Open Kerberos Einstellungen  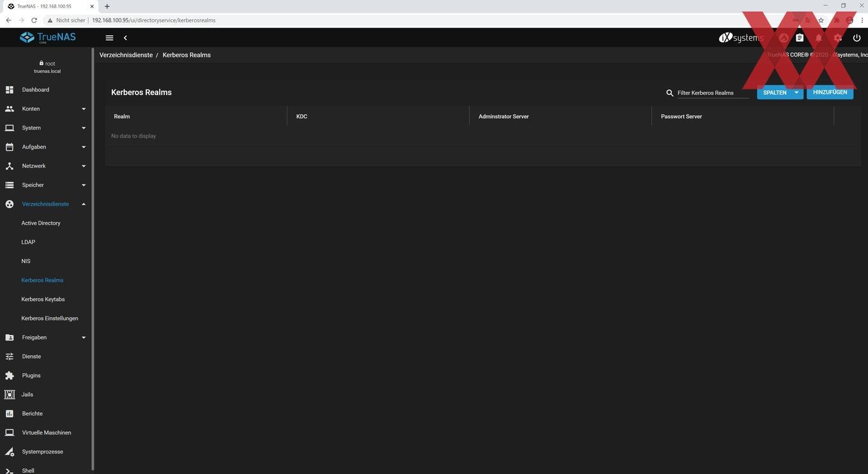(x=50, y=318)
